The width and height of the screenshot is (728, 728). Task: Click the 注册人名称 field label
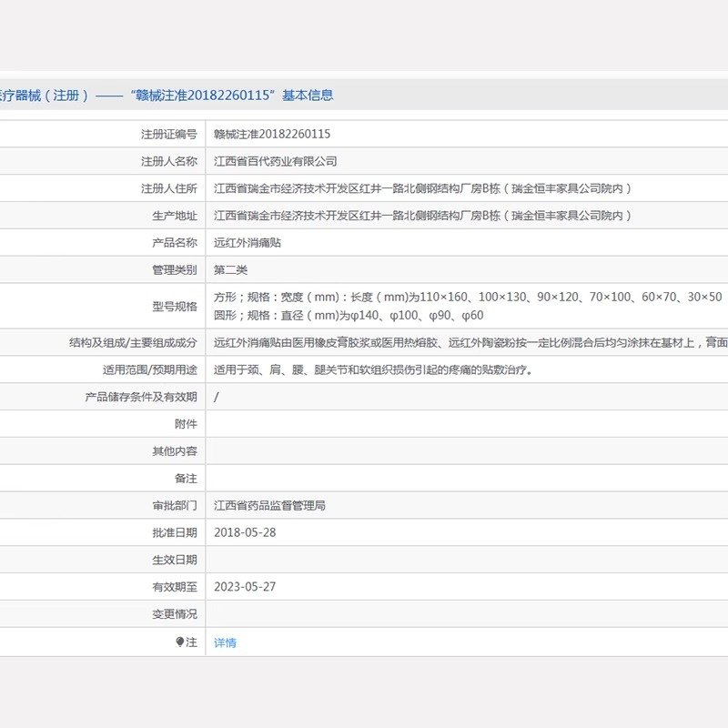(x=169, y=161)
